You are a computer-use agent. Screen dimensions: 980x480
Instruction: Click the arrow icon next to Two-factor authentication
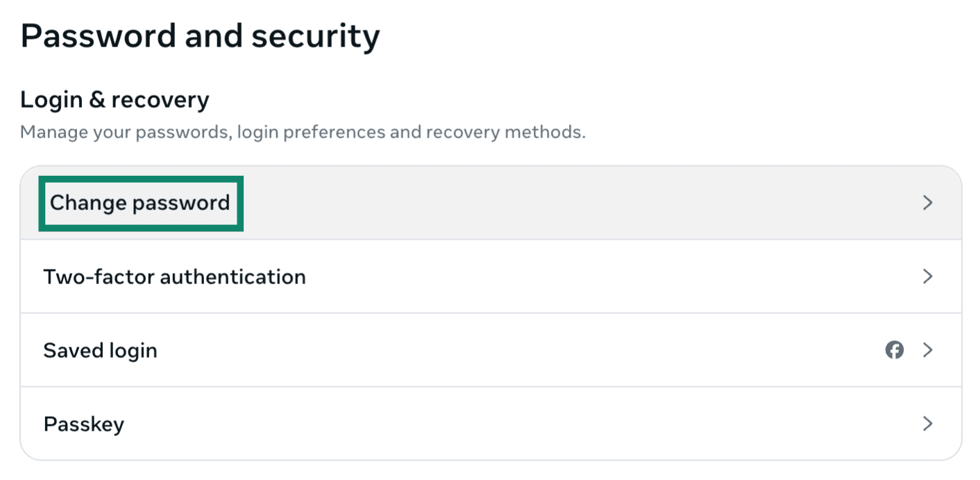pyautogui.click(x=927, y=276)
